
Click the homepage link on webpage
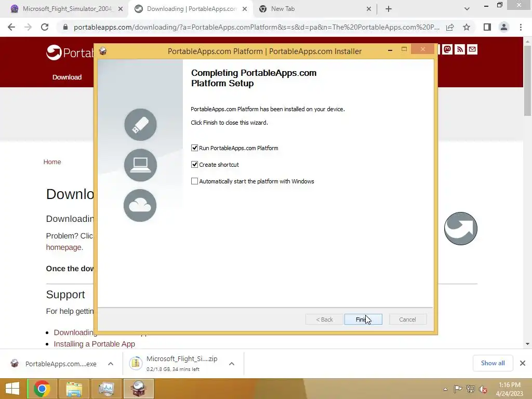(x=64, y=247)
